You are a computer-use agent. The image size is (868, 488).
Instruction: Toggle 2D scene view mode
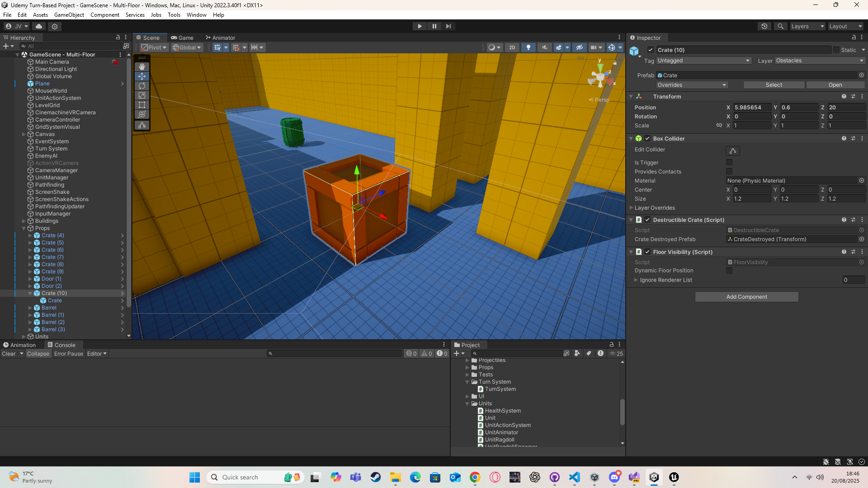[512, 47]
